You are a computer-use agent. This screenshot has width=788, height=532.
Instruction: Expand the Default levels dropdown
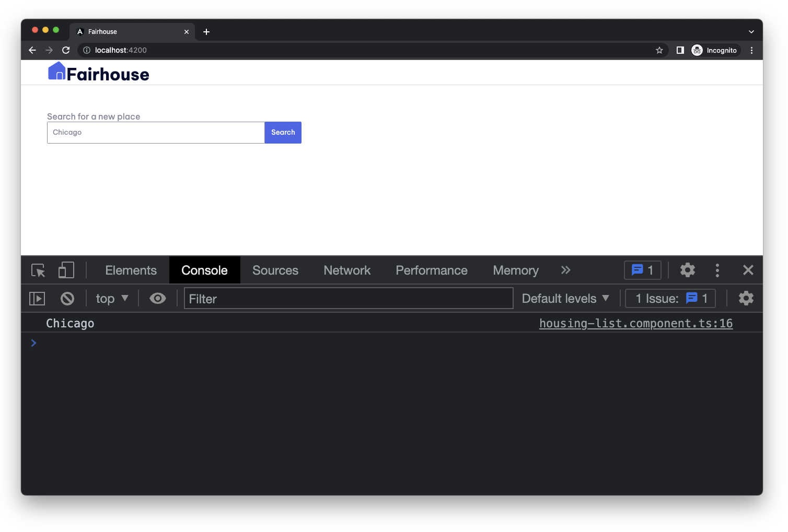coord(565,298)
